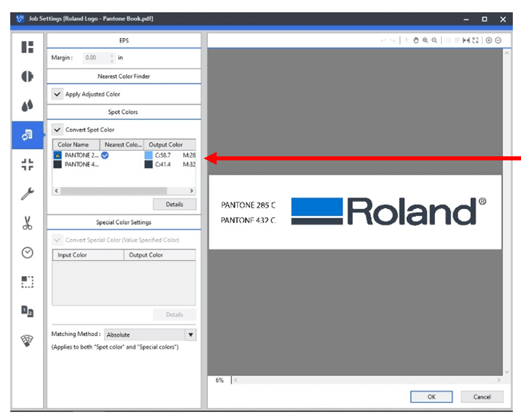The height and width of the screenshot is (420, 521).
Task: Click the greyed pointer select tool
Action: pyautogui.click(x=407, y=40)
